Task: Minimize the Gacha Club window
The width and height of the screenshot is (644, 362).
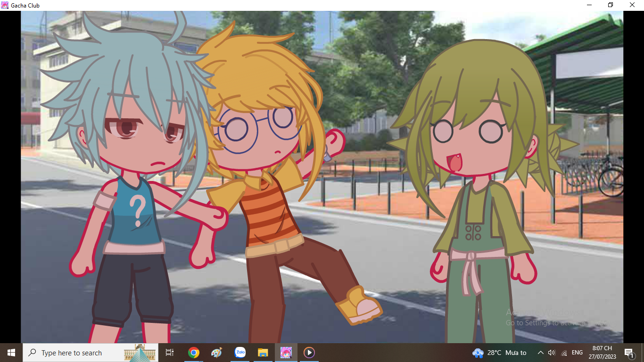Action: [x=589, y=5]
